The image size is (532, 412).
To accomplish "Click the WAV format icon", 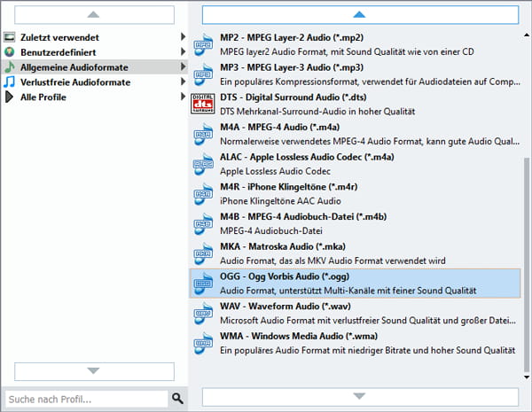I will 203,313.
